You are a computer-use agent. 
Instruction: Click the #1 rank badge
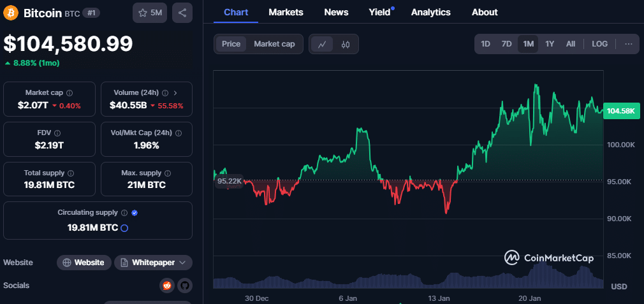pyautogui.click(x=91, y=13)
